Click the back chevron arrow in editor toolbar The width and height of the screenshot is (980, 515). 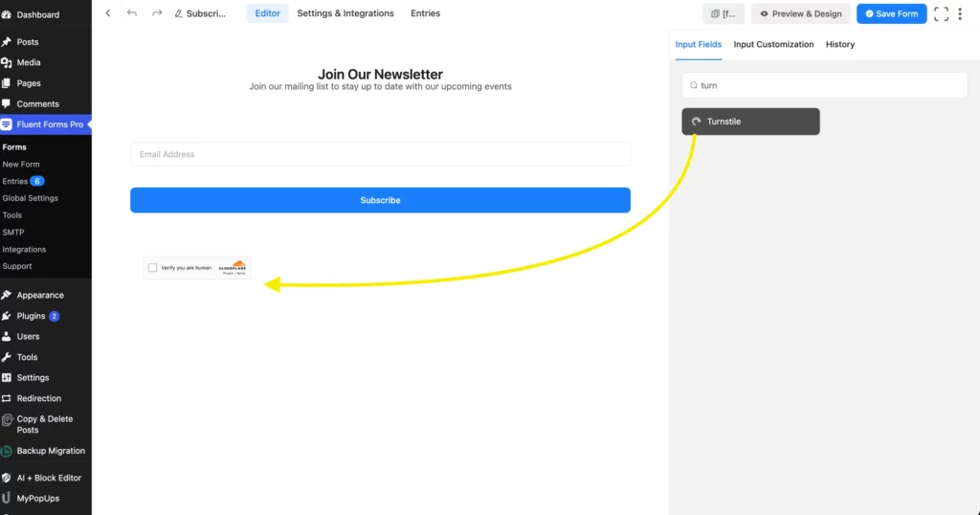[x=108, y=13]
